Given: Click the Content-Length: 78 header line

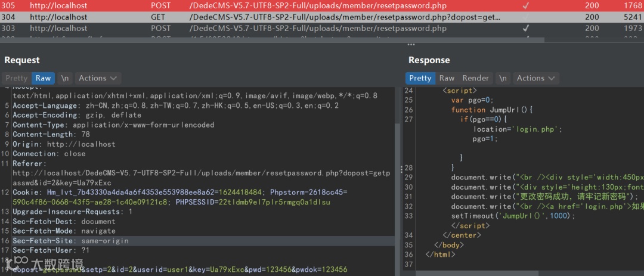Looking at the screenshot, I should (x=51, y=134).
